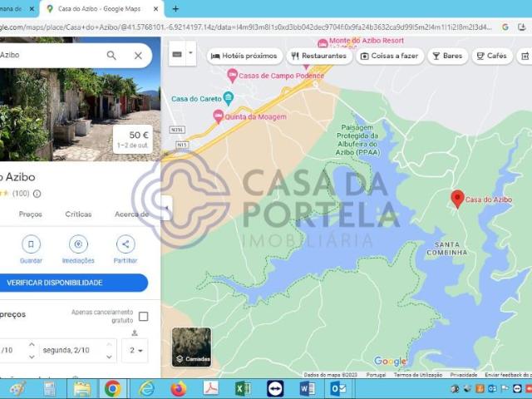Viewport: 532px width, 399px height.
Task: Open File Explorer from the taskbar
Action: (x=82, y=389)
